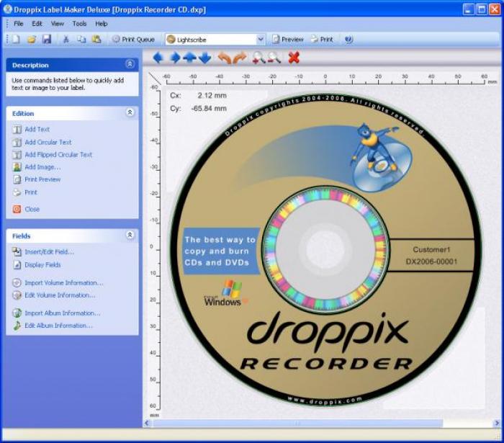
Task: Click the Copy icon in toolbar
Action: 81,39
